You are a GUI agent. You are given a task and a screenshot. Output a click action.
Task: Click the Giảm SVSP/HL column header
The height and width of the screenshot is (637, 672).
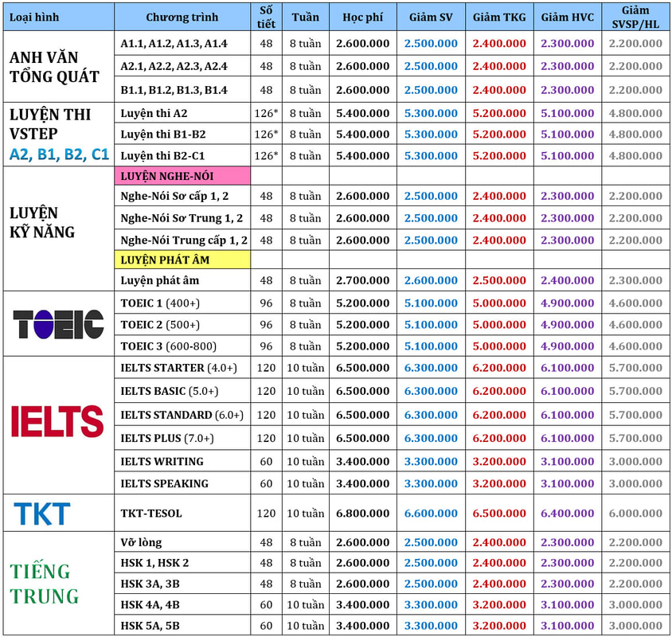click(x=635, y=17)
